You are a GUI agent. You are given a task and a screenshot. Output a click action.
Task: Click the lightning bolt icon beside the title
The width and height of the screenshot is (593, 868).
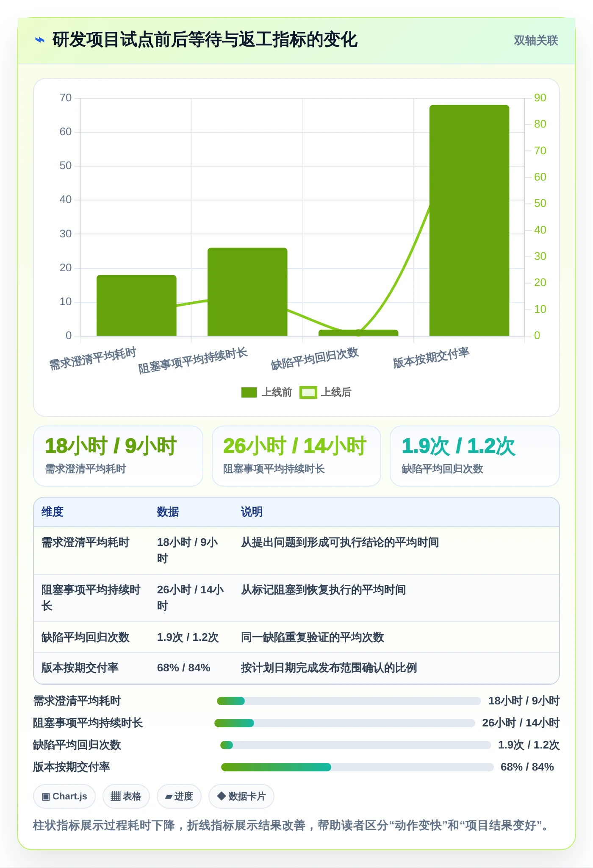[39, 40]
